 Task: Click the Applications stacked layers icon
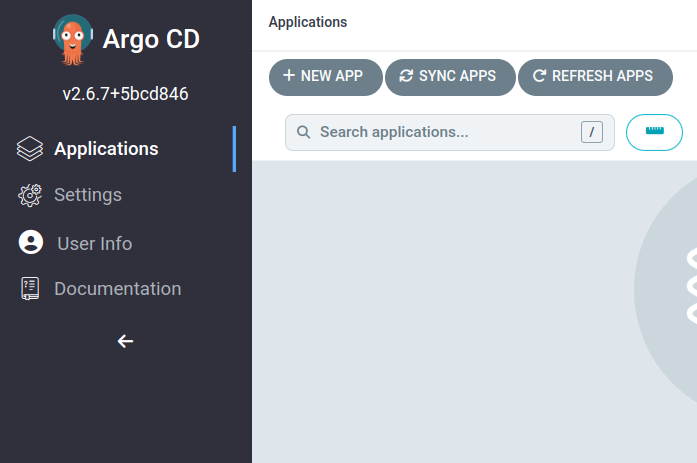click(30, 149)
